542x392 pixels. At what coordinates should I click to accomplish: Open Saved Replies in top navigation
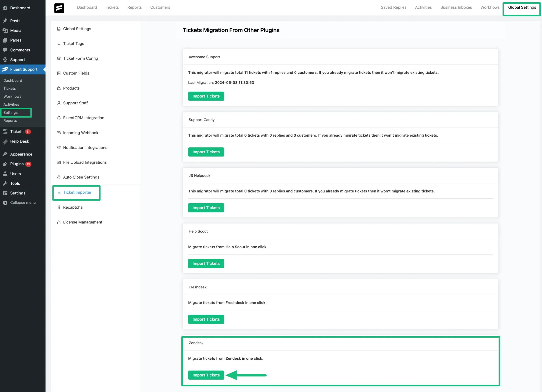tap(393, 7)
